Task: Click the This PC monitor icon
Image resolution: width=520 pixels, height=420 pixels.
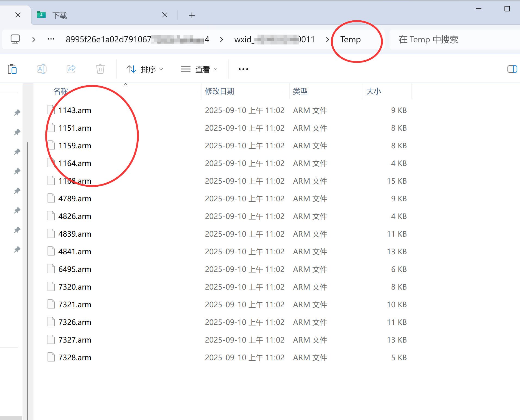Action: point(15,39)
